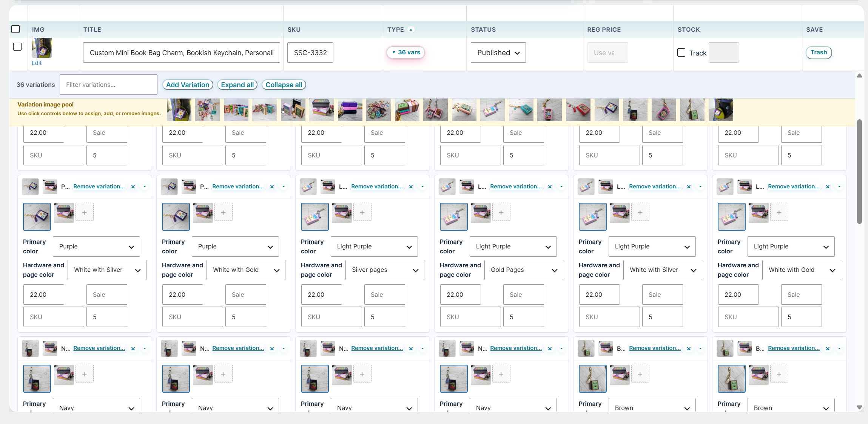
Task: Click the STOCK column header
Action: tap(689, 29)
